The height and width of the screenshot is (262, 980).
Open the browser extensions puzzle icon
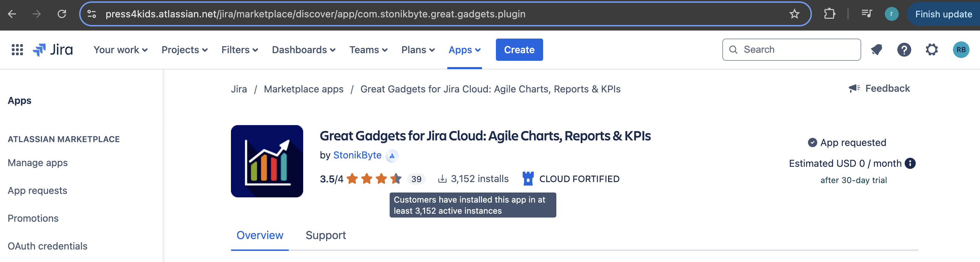(x=829, y=14)
